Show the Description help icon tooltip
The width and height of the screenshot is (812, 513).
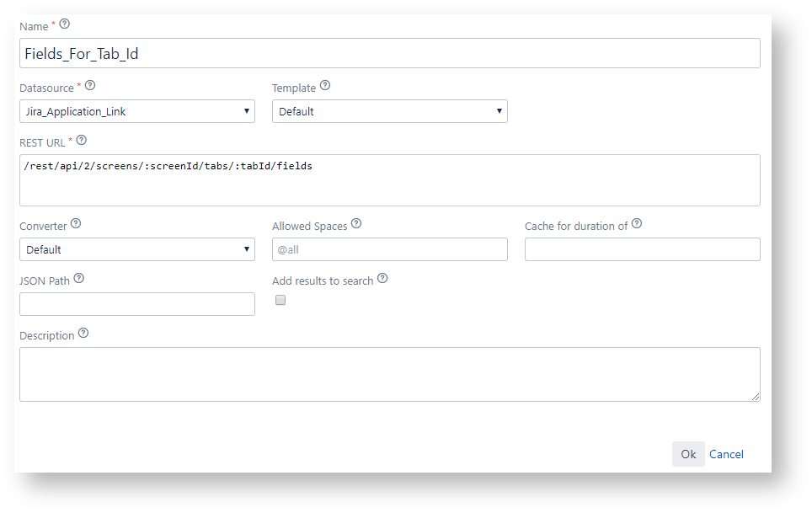(x=83, y=334)
